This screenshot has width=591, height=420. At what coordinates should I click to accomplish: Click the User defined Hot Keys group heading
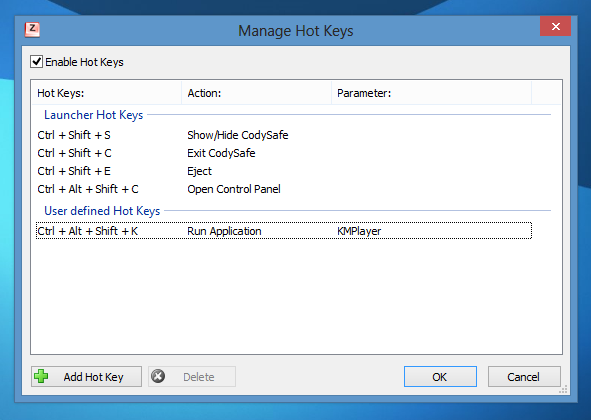(x=102, y=211)
